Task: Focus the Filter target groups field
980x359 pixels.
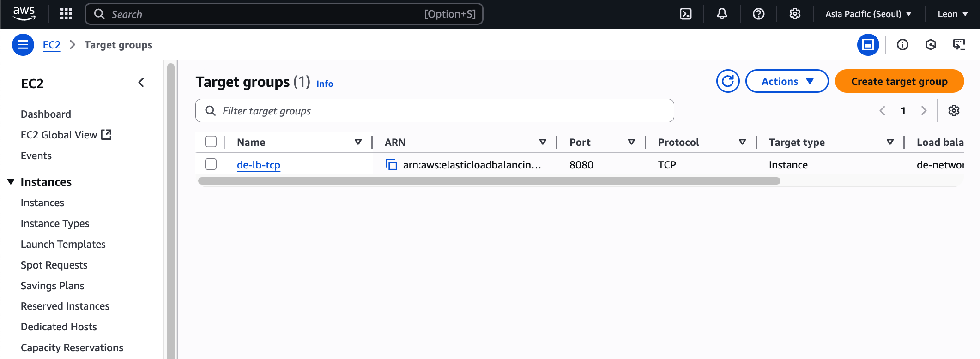Action: [435, 111]
